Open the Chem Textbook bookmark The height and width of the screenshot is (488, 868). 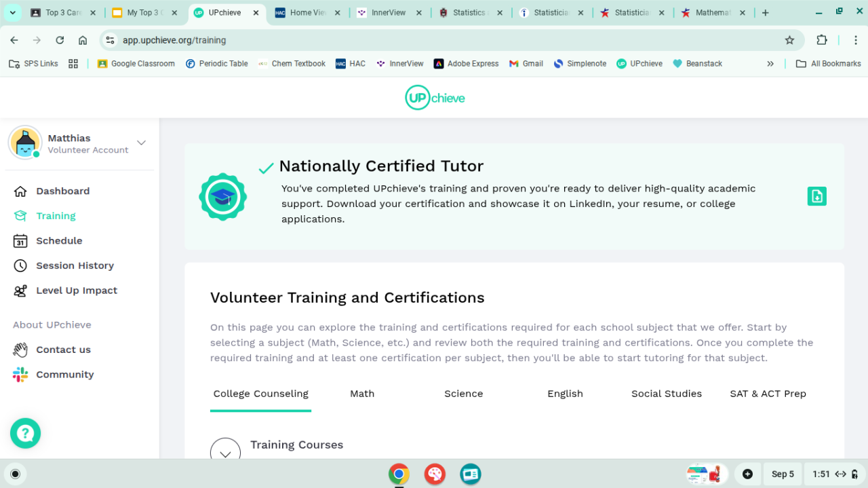point(292,64)
